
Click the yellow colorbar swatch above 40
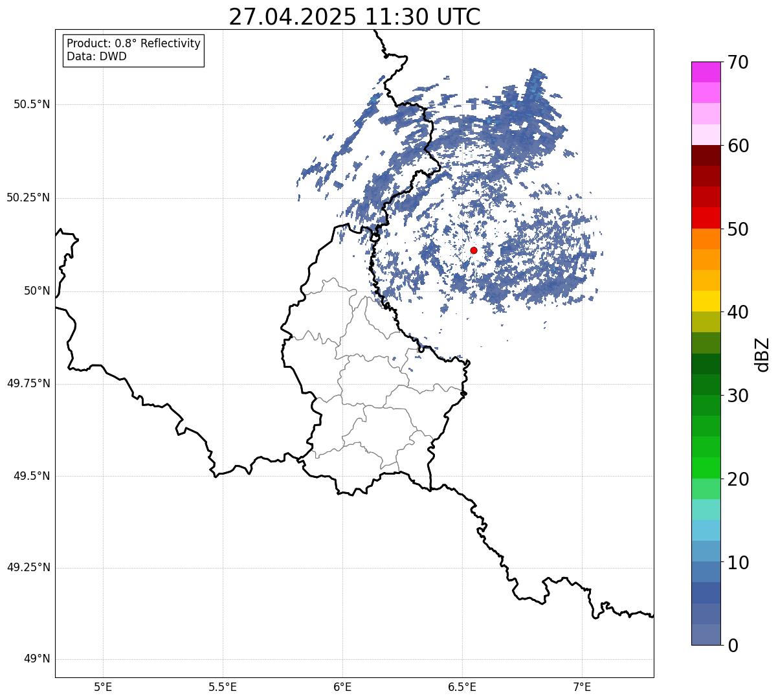[706, 301]
